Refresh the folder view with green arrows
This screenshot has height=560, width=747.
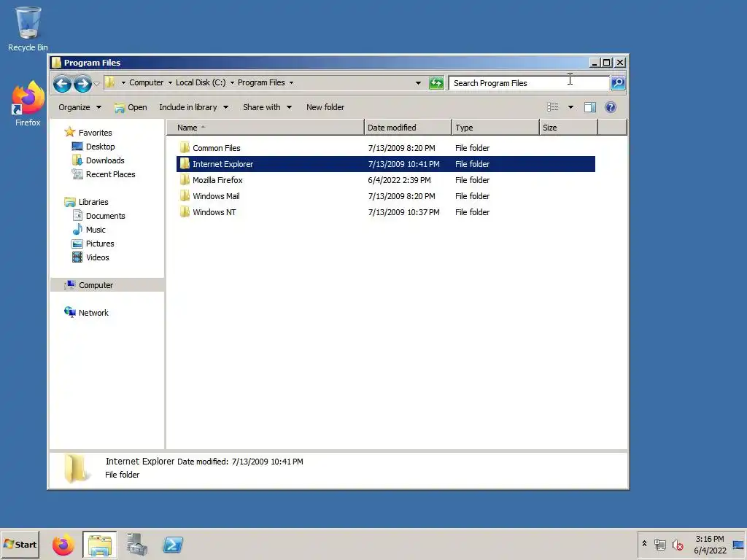[x=436, y=83]
